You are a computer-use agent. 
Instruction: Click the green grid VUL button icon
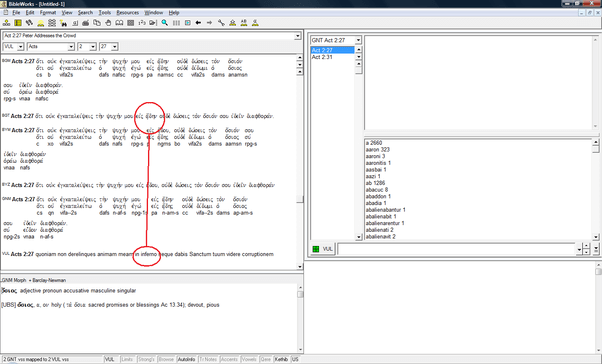tap(316, 249)
